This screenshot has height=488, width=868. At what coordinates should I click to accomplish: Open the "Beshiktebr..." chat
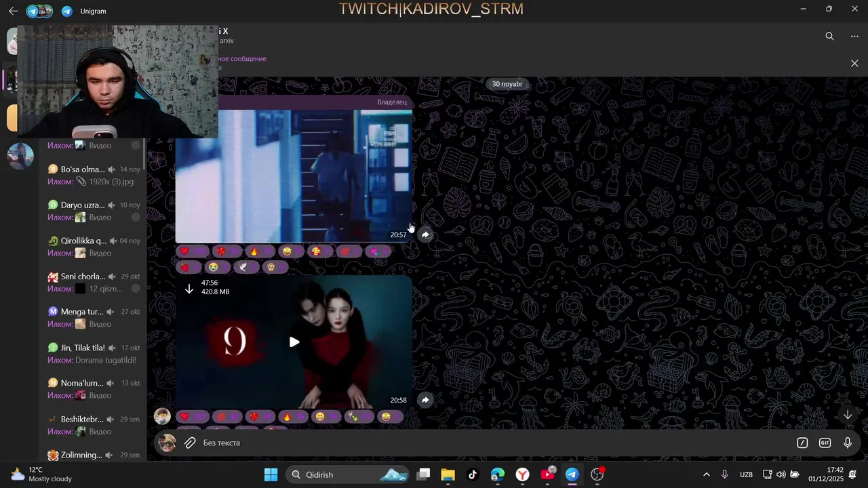click(94, 425)
